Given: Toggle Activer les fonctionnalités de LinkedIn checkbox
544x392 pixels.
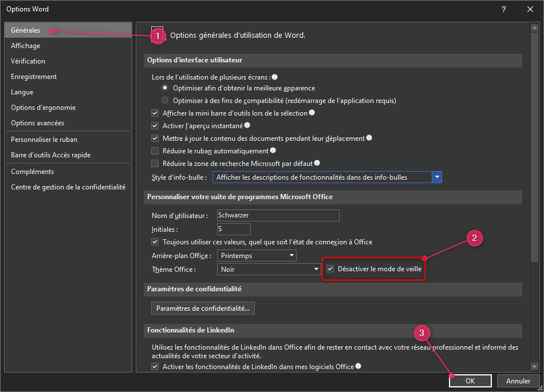Looking at the screenshot, I should coord(155,366).
